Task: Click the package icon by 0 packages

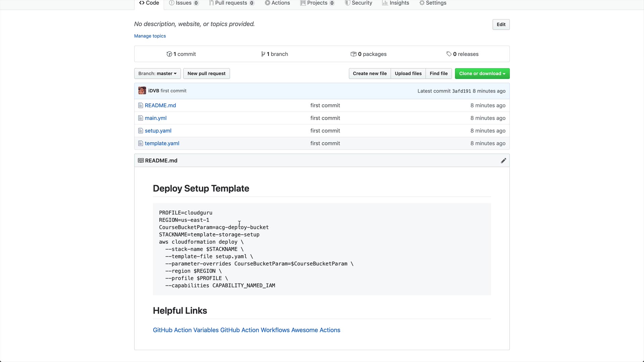Action: point(354,54)
